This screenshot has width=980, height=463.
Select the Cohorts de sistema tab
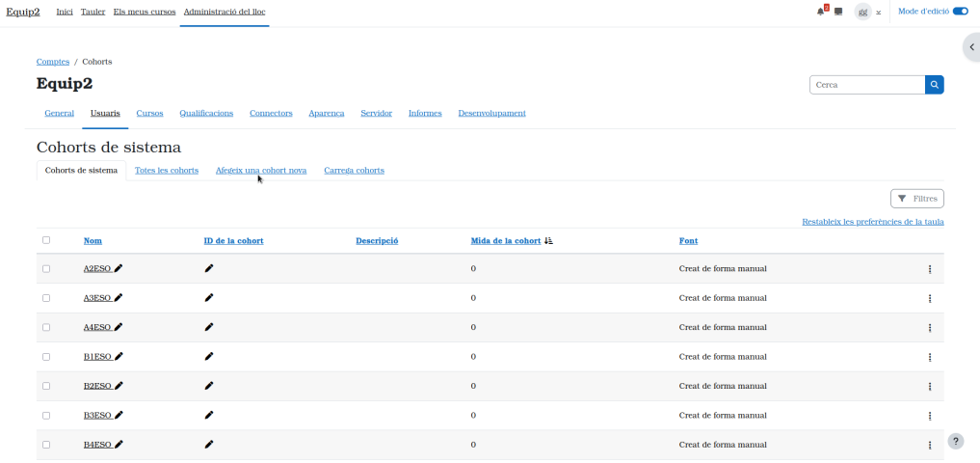tap(81, 170)
